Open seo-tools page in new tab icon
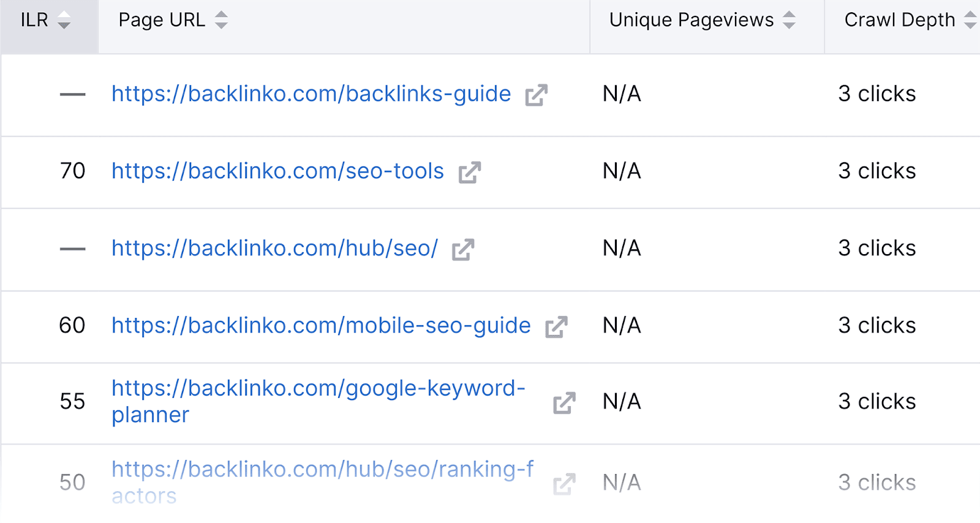Image resolution: width=980 pixels, height=523 pixels. 470,172
